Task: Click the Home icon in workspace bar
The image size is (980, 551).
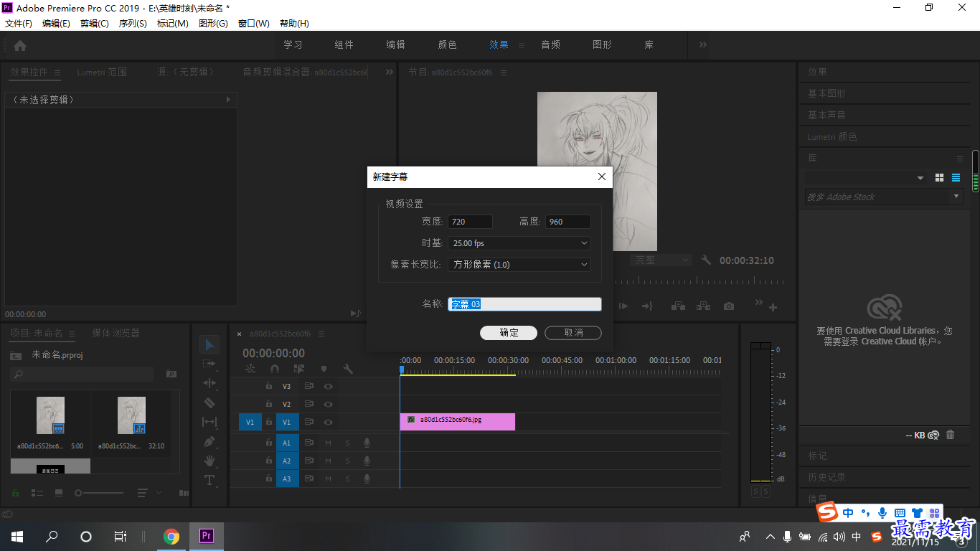Action: pos(20,45)
